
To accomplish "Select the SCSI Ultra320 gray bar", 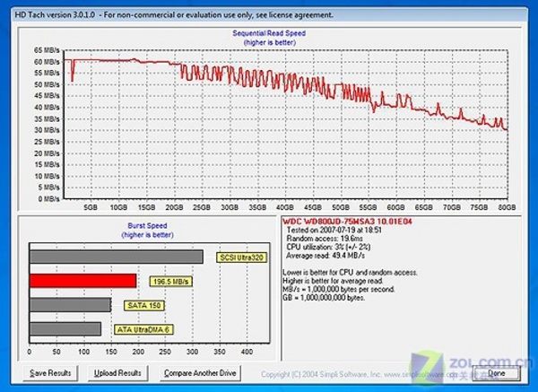I will pos(117,257).
